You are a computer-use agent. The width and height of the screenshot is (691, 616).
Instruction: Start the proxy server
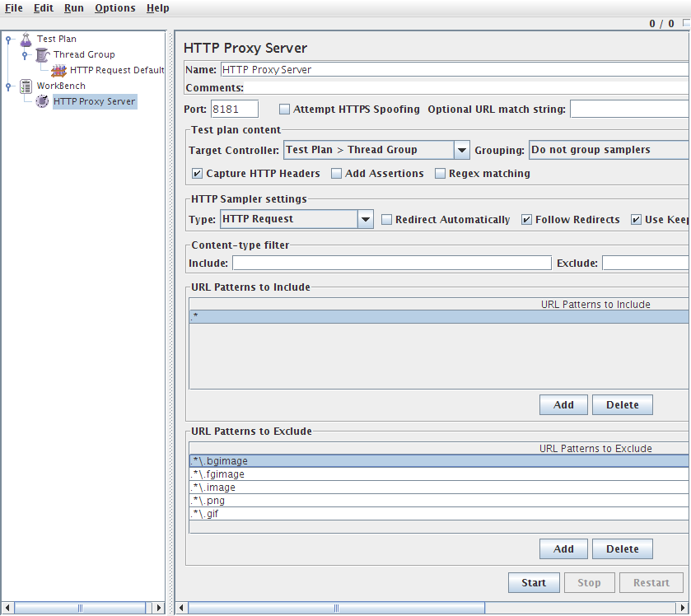(x=534, y=583)
